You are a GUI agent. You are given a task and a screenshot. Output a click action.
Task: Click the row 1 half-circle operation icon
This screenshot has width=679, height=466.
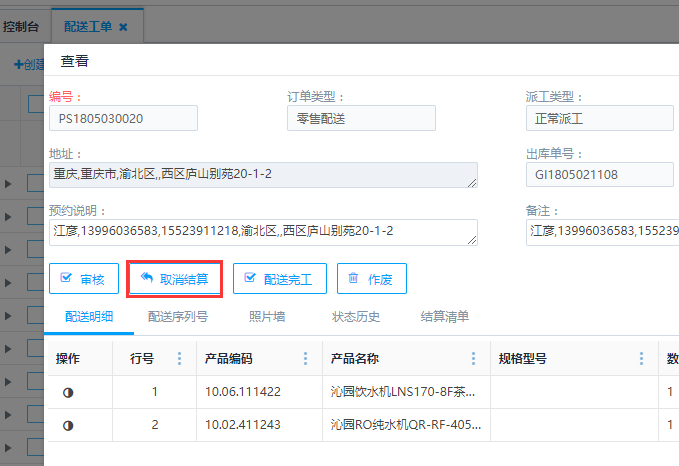(x=68, y=393)
